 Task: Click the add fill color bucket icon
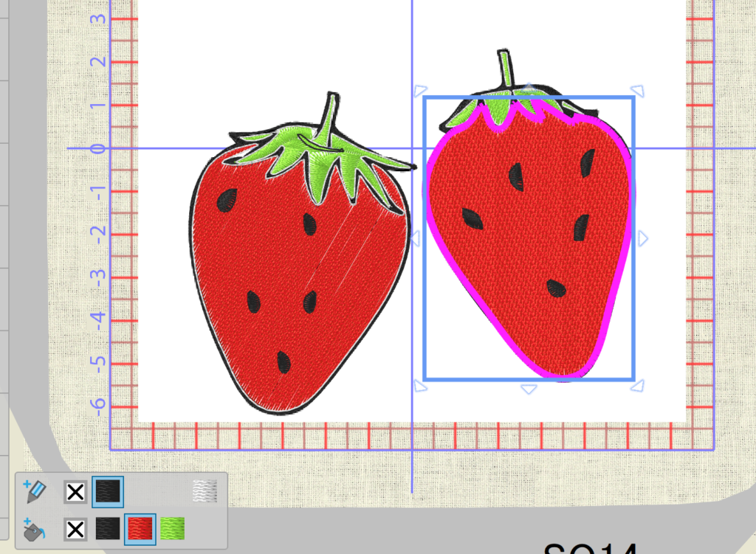[x=35, y=529]
